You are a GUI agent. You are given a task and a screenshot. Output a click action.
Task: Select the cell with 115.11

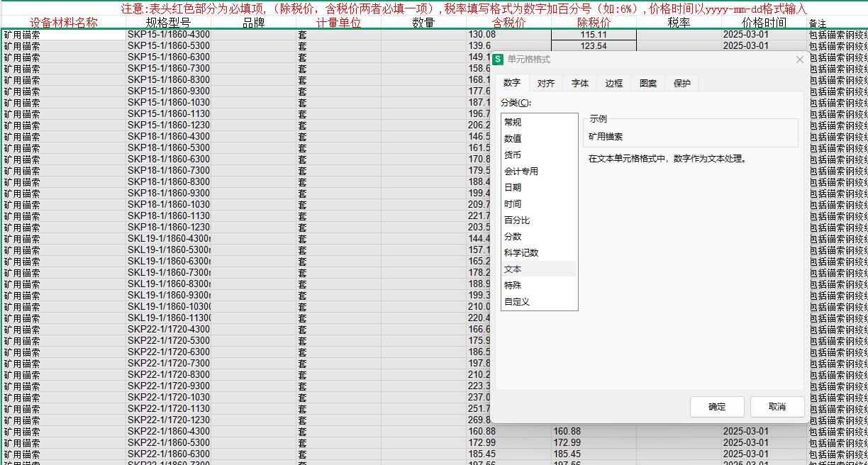click(x=594, y=35)
